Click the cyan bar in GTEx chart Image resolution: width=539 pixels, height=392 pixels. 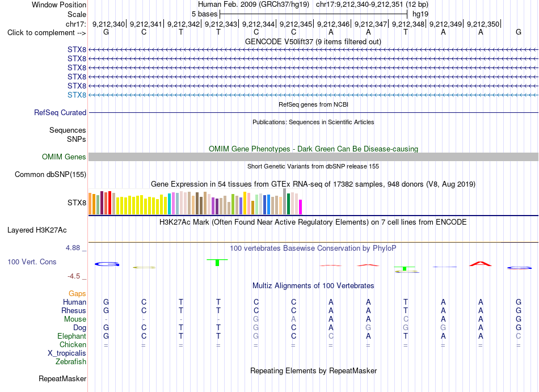pos(170,204)
